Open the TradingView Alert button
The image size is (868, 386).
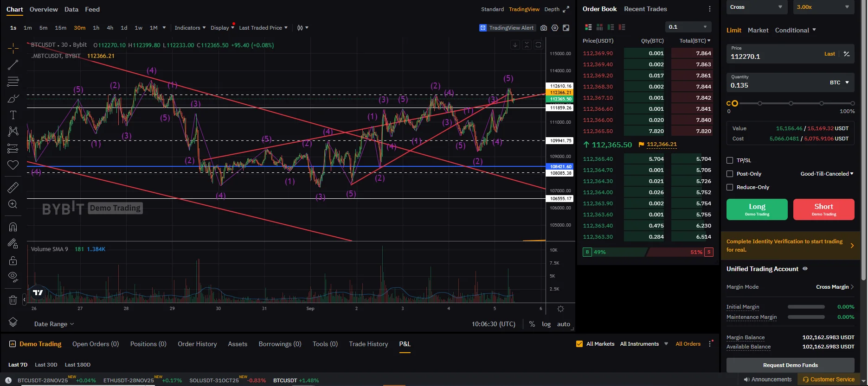point(507,28)
